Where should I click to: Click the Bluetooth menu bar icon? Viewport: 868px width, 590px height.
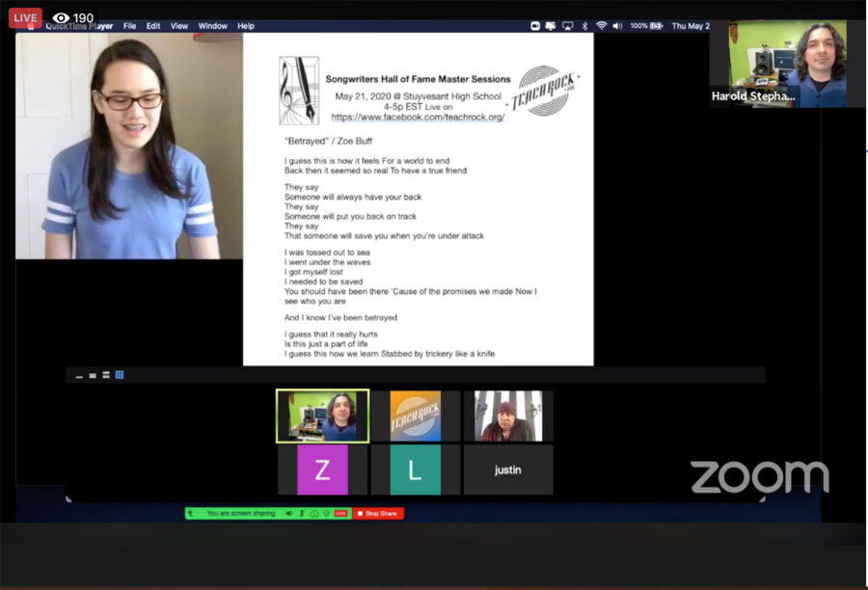click(x=584, y=26)
